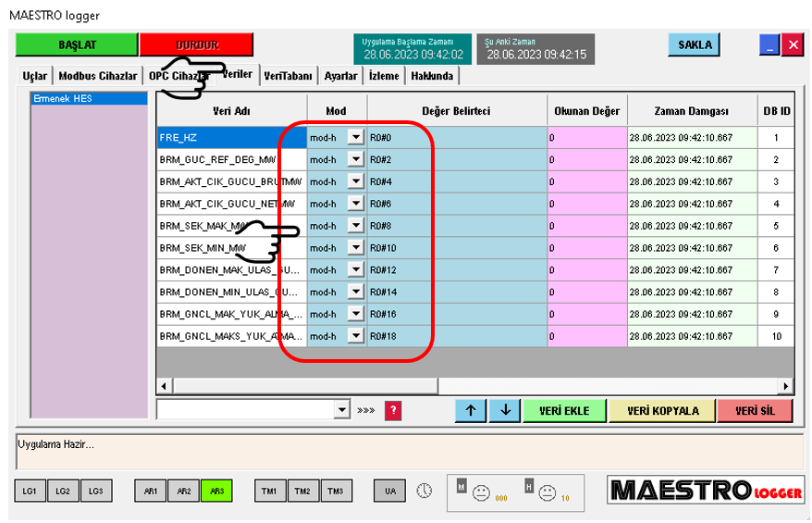Select Ermenek HES in the device list
The height and width of the screenshot is (523, 812).
click(89, 98)
